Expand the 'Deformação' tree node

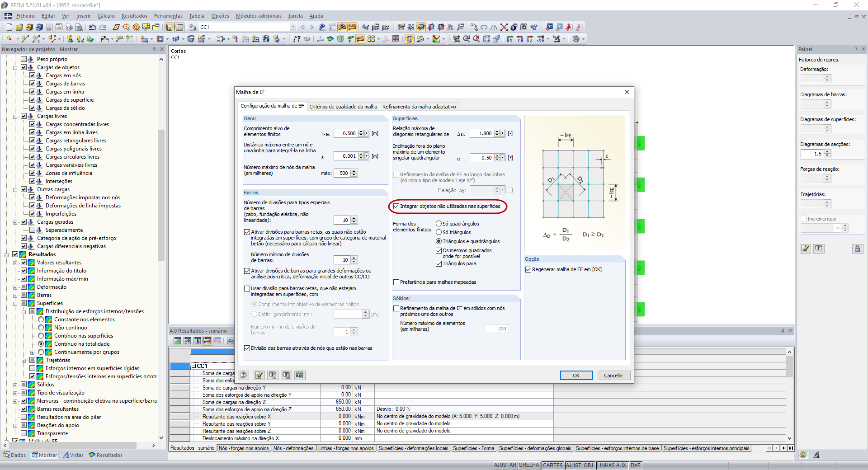(15, 287)
